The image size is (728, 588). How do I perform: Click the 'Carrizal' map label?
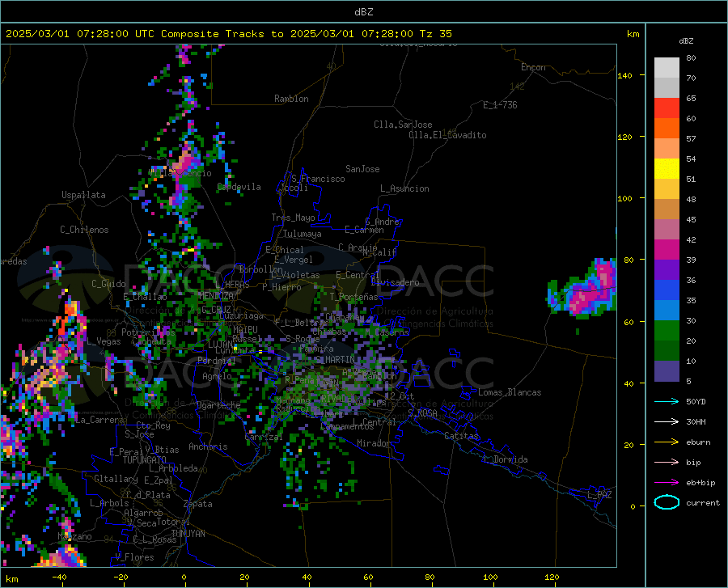coord(263,437)
